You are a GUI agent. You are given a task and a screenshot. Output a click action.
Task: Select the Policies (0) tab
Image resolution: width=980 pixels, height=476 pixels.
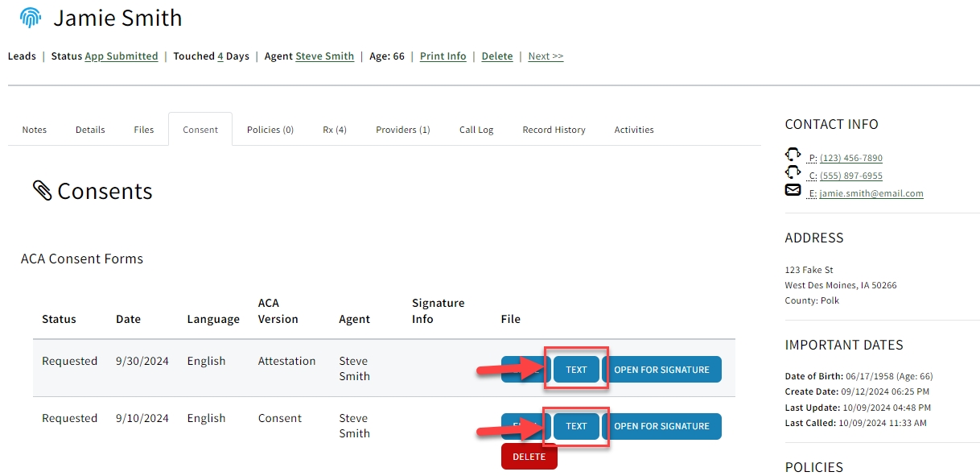tap(270, 129)
